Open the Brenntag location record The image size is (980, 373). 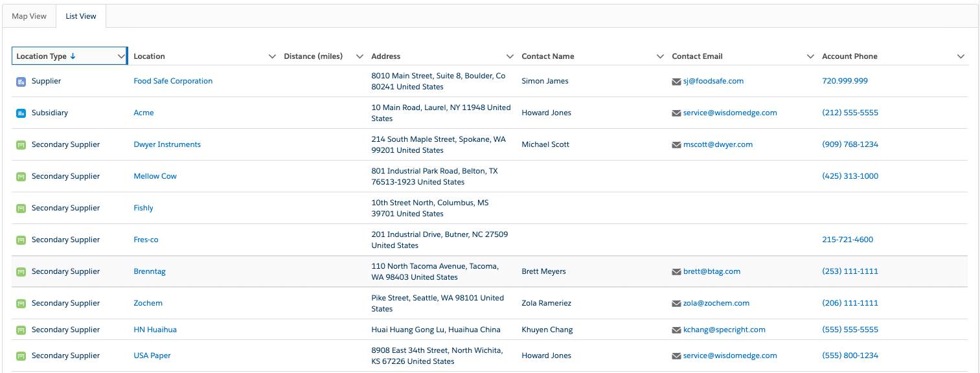(x=150, y=271)
